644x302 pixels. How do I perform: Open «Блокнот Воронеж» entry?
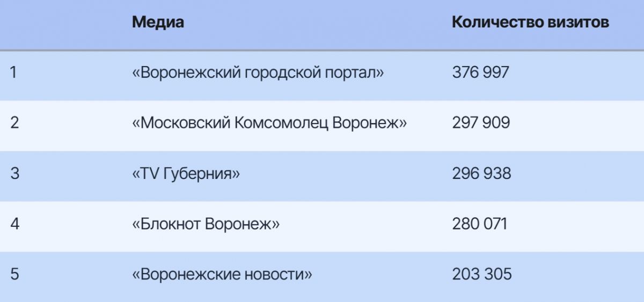tap(206, 224)
